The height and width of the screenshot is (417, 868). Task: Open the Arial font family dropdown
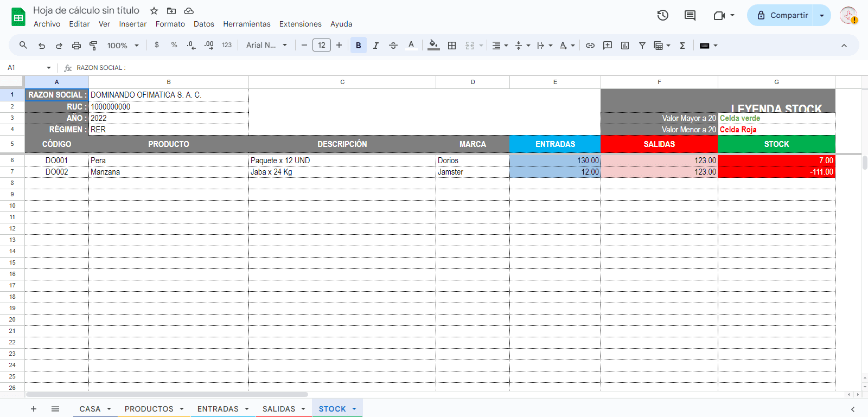(x=266, y=46)
